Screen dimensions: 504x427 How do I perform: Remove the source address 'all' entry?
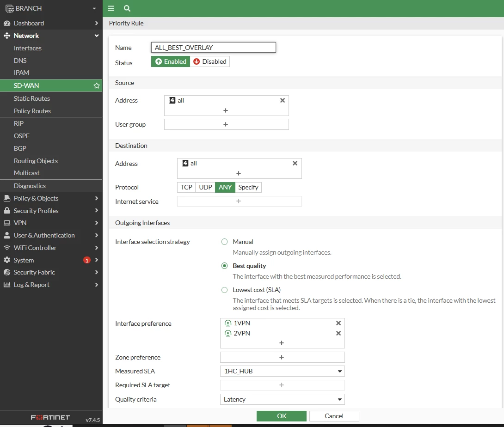click(x=283, y=100)
